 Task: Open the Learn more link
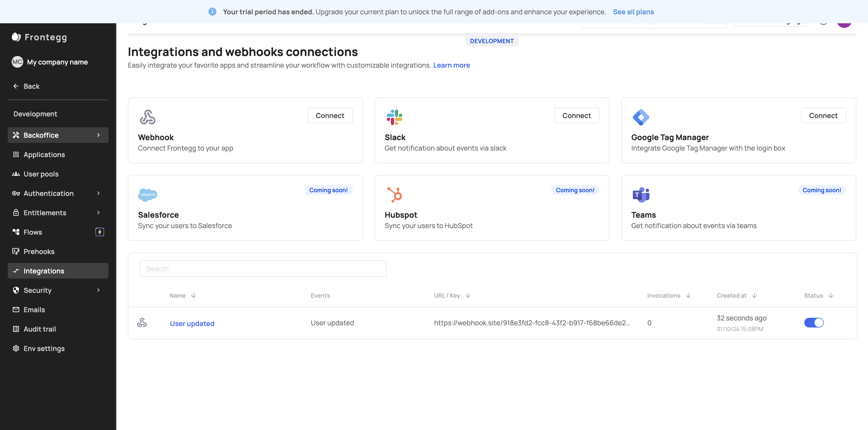(451, 65)
